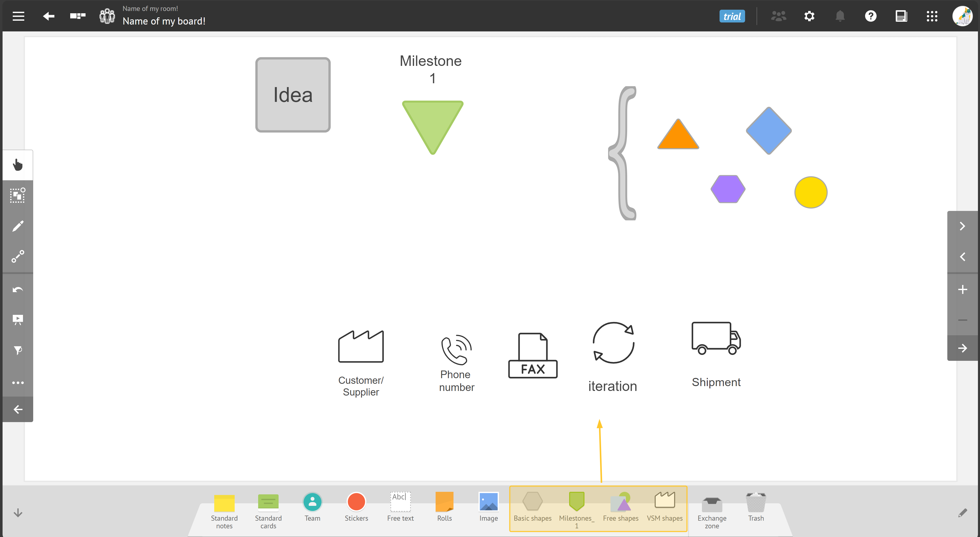The width and height of the screenshot is (980, 537).
Task: Select the blue diamond shape
Action: point(769,130)
